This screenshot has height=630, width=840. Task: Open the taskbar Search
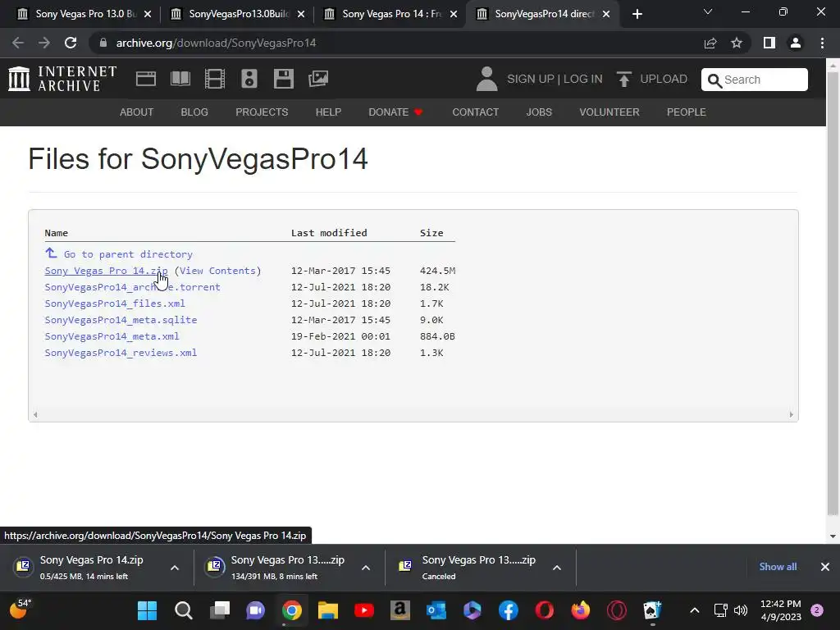[x=183, y=610]
